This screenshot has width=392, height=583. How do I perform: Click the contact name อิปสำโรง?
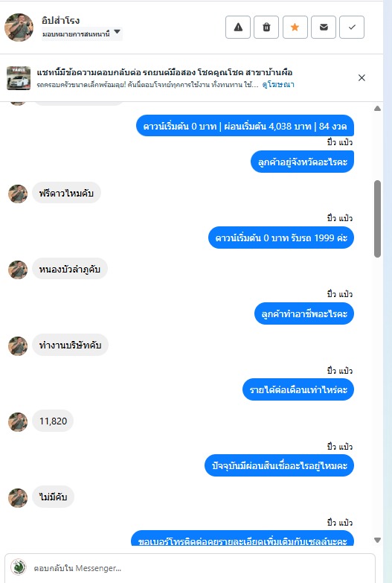(60, 20)
